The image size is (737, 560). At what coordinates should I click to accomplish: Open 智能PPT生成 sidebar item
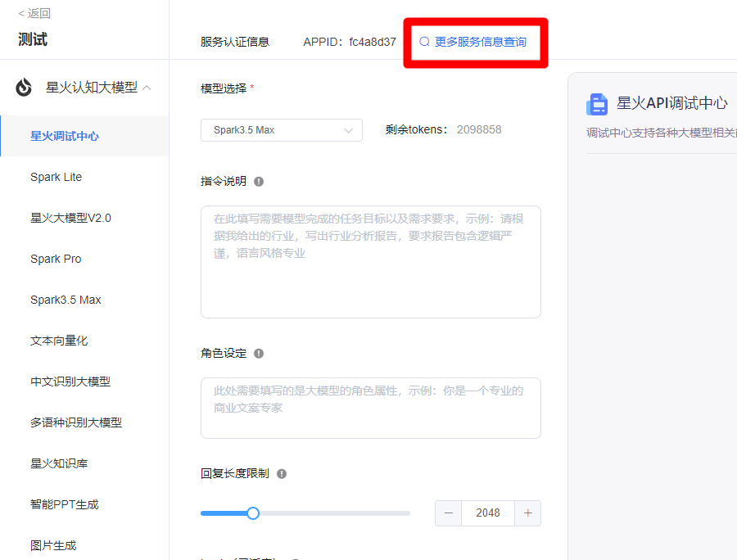coord(65,504)
